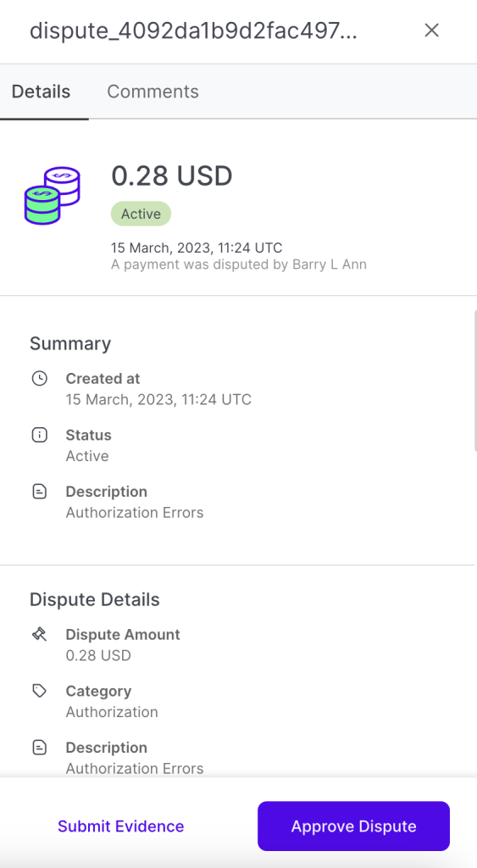The height and width of the screenshot is (868, 477).
Task: Click the dispute ID title text
Action: pyautogui.click(x=194, y=31)
